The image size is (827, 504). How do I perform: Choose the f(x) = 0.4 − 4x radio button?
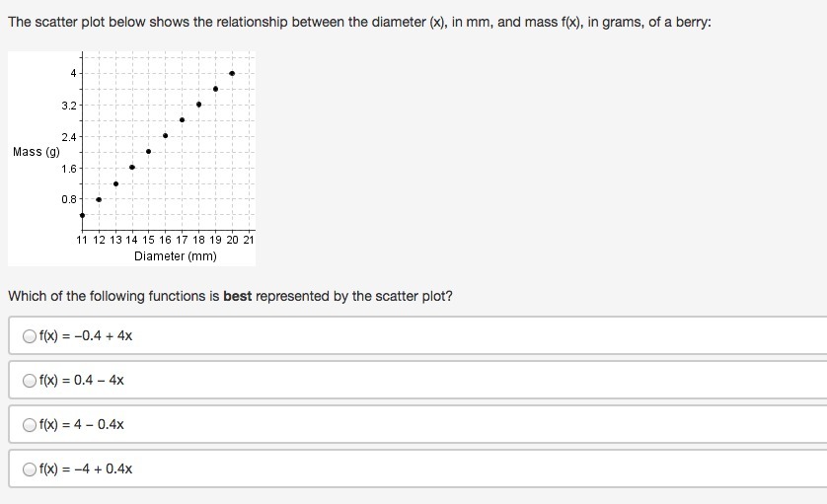tap(30, 380)
